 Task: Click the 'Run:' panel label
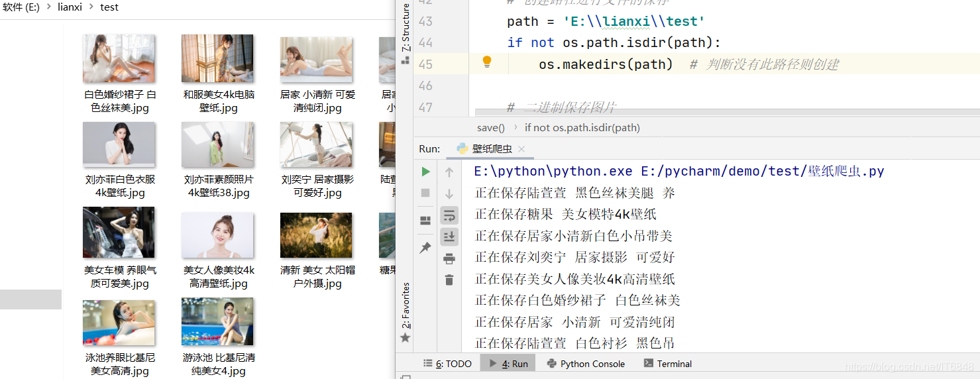pos(429,149)
